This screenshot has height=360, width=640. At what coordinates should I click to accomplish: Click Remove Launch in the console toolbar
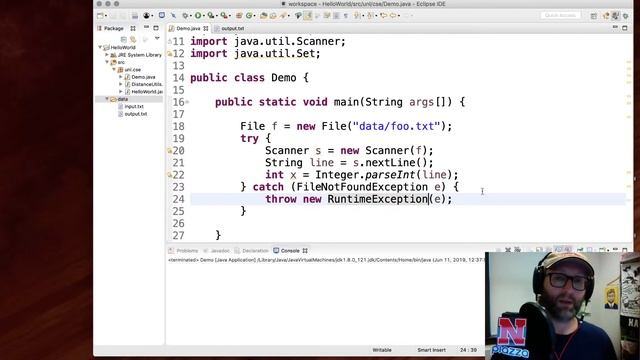(508, 249)
